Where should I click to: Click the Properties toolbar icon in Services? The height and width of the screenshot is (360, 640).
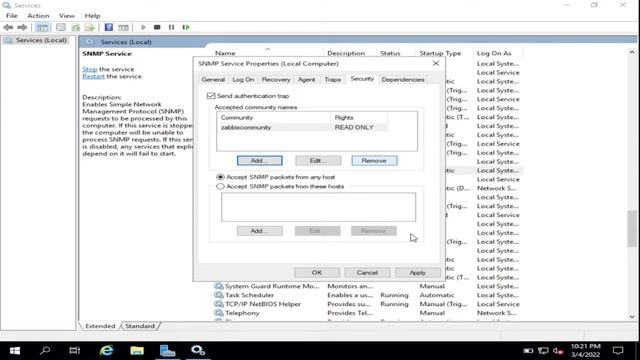point(61,27)
